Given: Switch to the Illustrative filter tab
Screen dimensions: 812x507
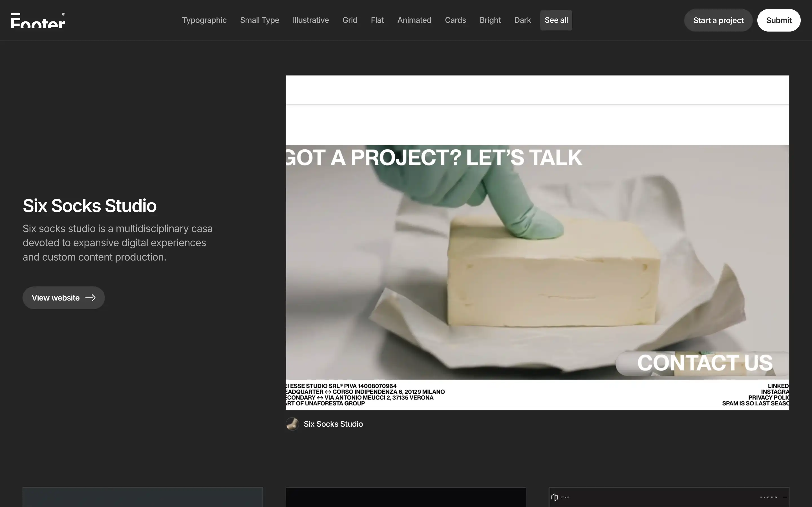Looking at the screenshot, I should (310, 20).
